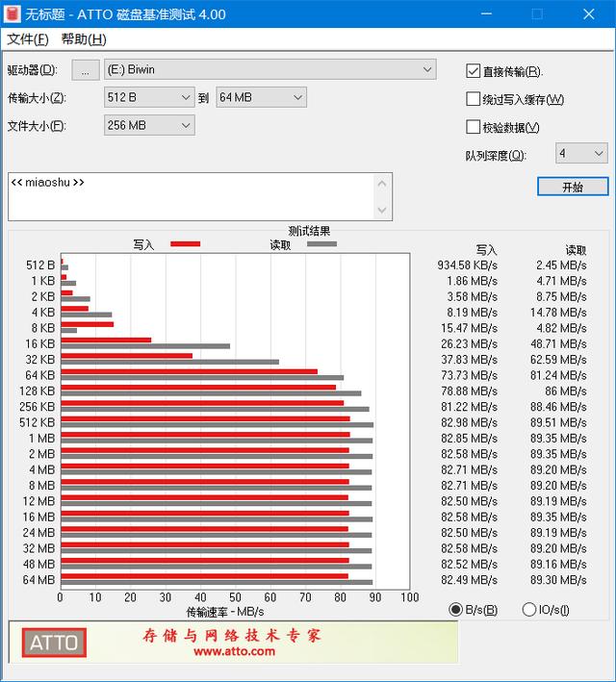Expand the 64 MB transfer size end dropdown
The image size is (616, 682).
point(261,97)
